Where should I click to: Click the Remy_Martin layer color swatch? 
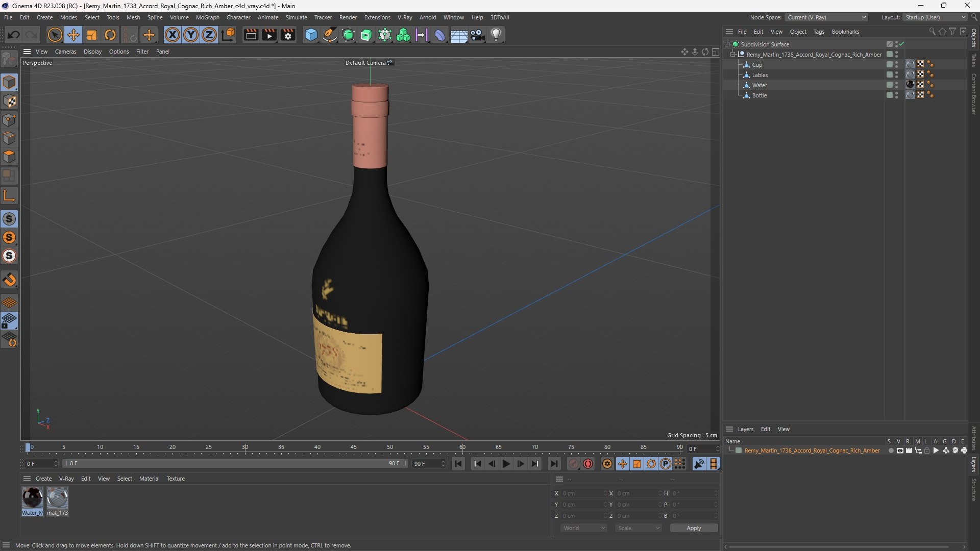(739, 450)
